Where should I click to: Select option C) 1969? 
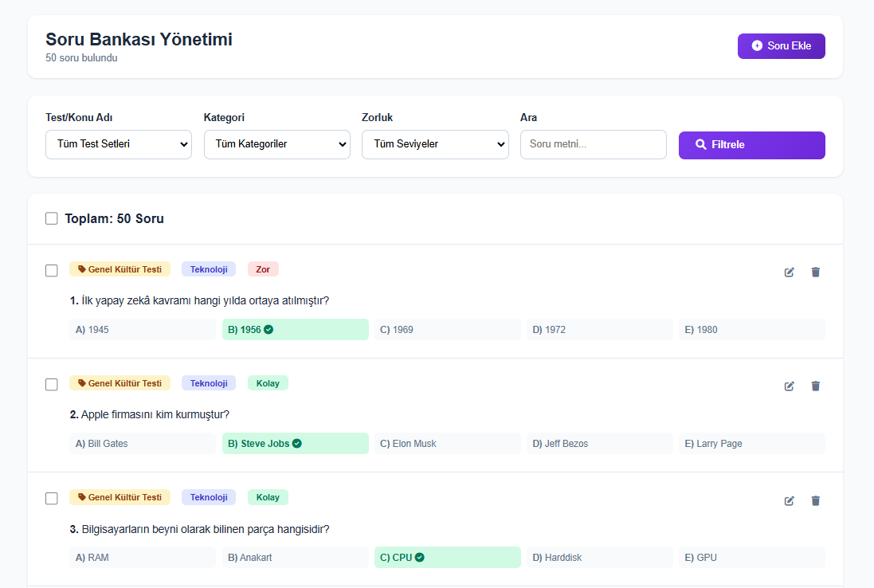(448, 329)
